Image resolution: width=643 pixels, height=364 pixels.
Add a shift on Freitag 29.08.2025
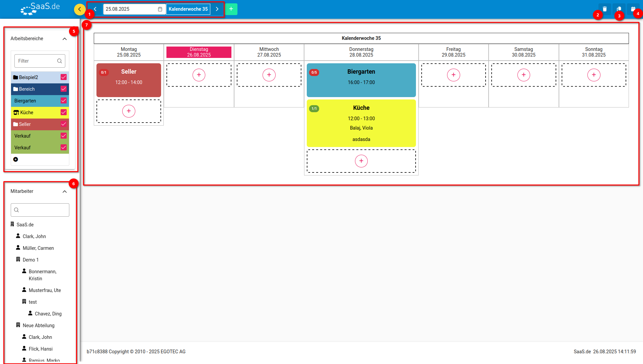click(x=453, y=75)
